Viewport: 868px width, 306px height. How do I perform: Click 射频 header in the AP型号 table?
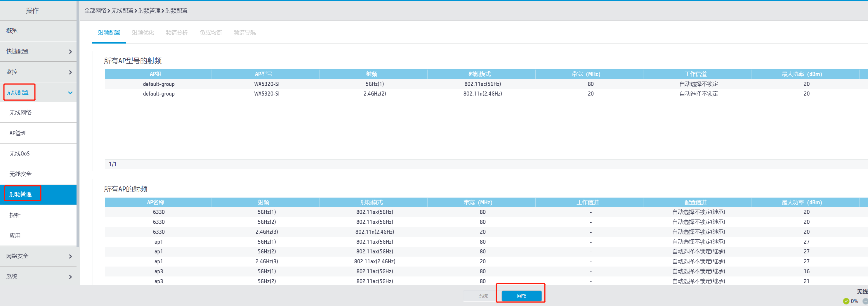coord(373,74)
